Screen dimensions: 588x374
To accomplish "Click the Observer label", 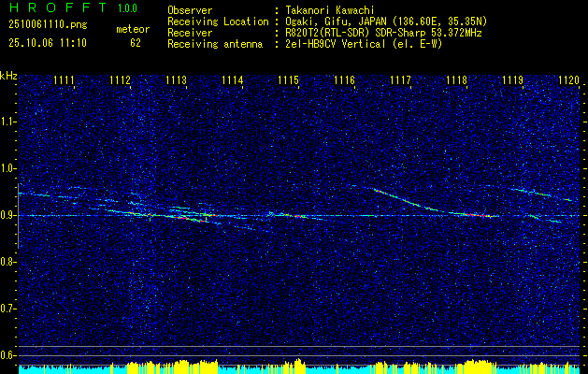I will 190,10.
